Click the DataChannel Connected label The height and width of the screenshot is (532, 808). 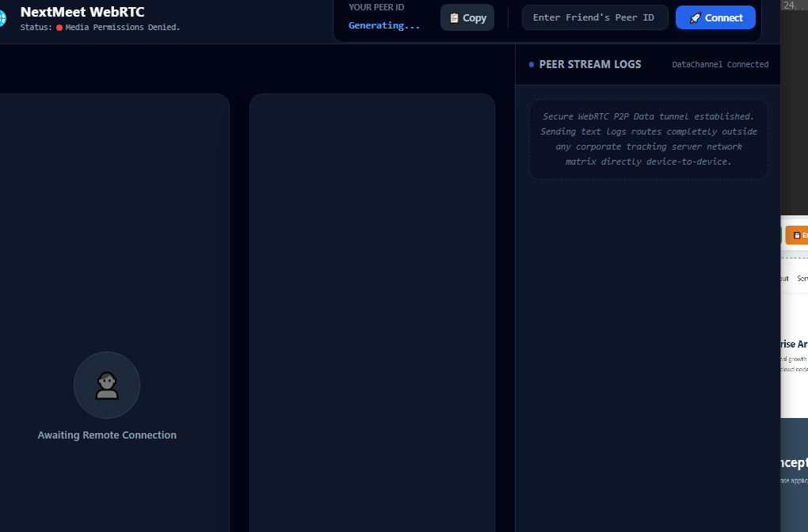720,64
